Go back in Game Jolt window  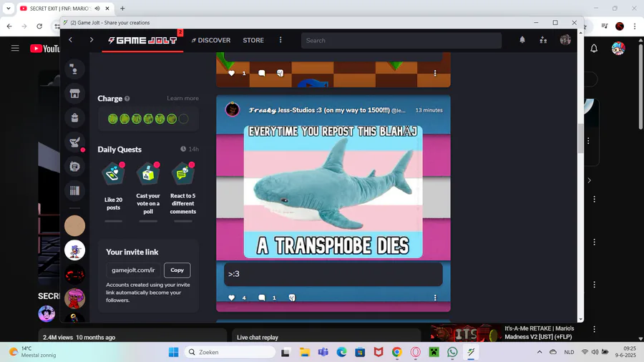coord(71,40)
